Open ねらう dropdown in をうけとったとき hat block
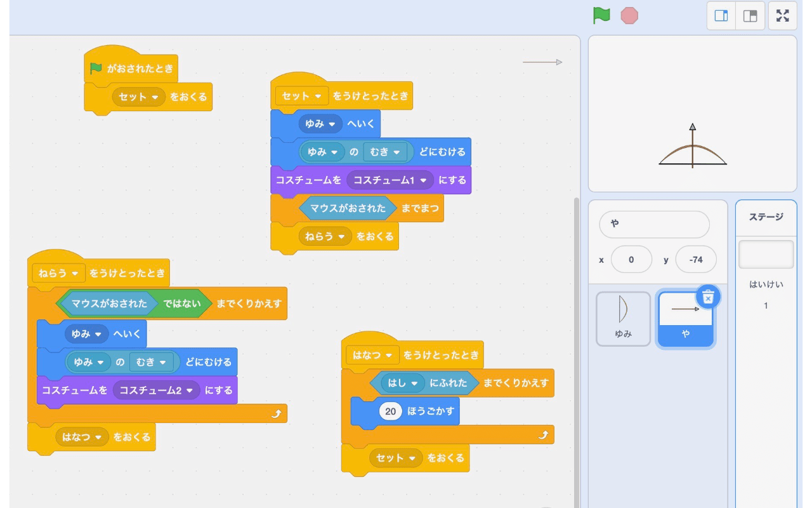This screenshot has width=812, height=508. [x=58, y=273]
